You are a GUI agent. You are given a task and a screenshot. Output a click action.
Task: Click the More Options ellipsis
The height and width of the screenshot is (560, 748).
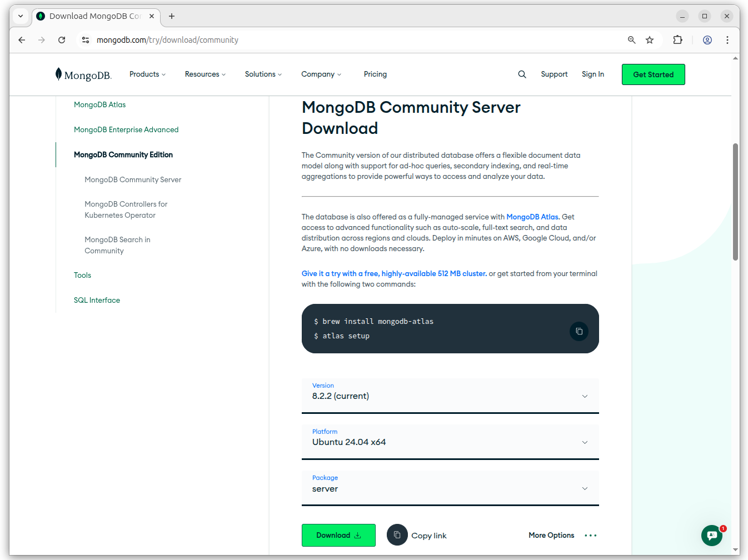[x=590, y=536]
